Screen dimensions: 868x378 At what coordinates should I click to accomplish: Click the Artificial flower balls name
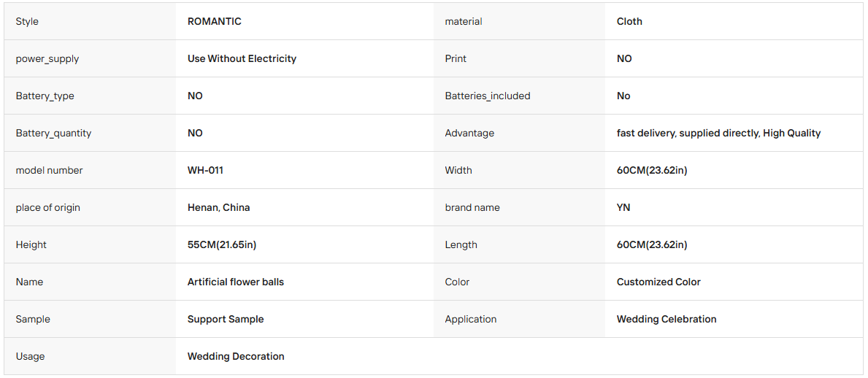(236, 282)
